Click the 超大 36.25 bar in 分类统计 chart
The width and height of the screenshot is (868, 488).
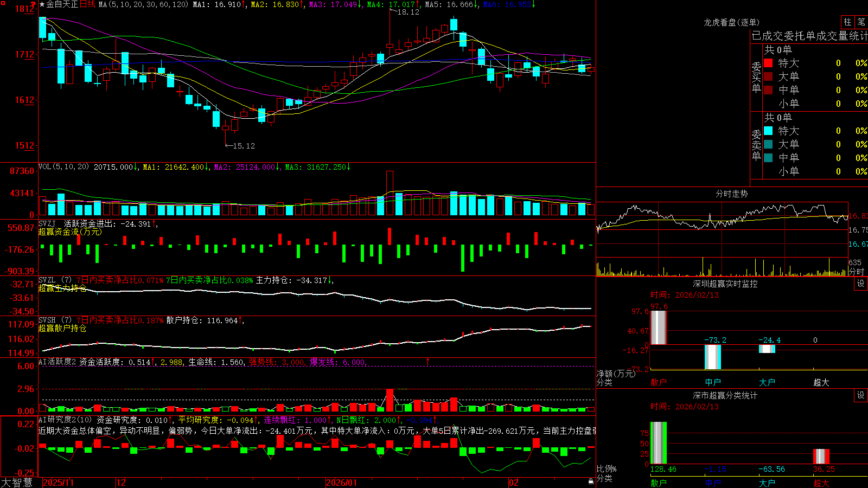821,456
